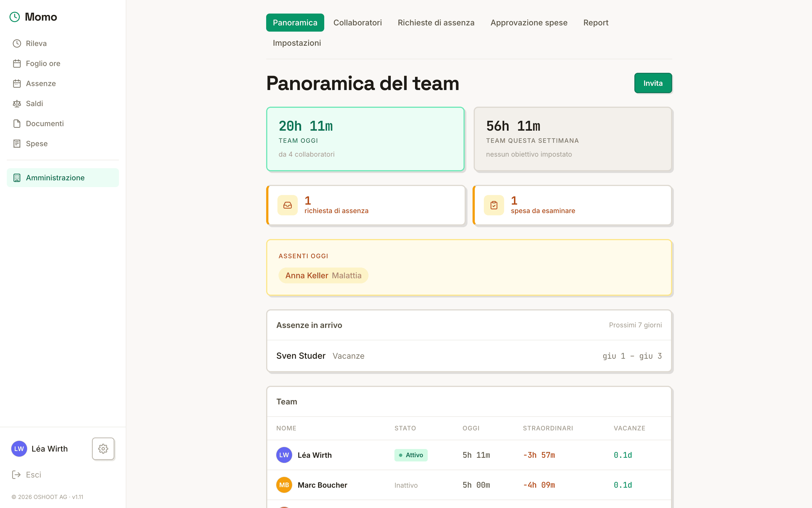Open the Rileva sidebar link
The image size is (812, 508).
point(63,43)
